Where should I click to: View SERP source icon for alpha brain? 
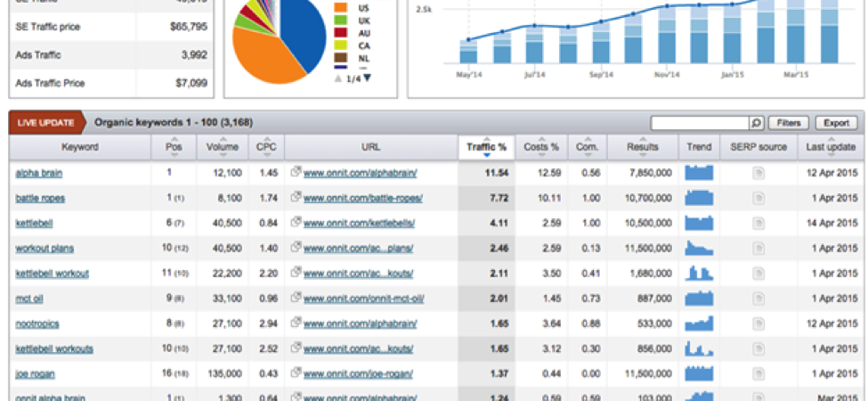758,174
